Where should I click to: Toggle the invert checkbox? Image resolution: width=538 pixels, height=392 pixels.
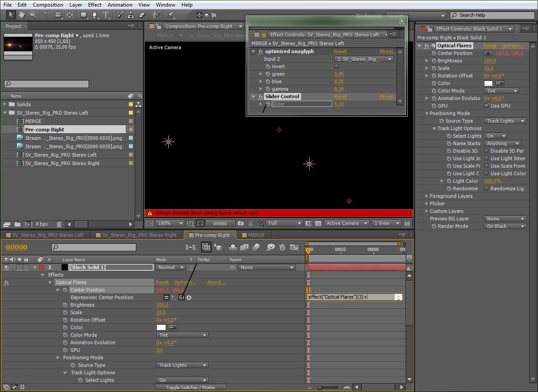click(337, 66)
